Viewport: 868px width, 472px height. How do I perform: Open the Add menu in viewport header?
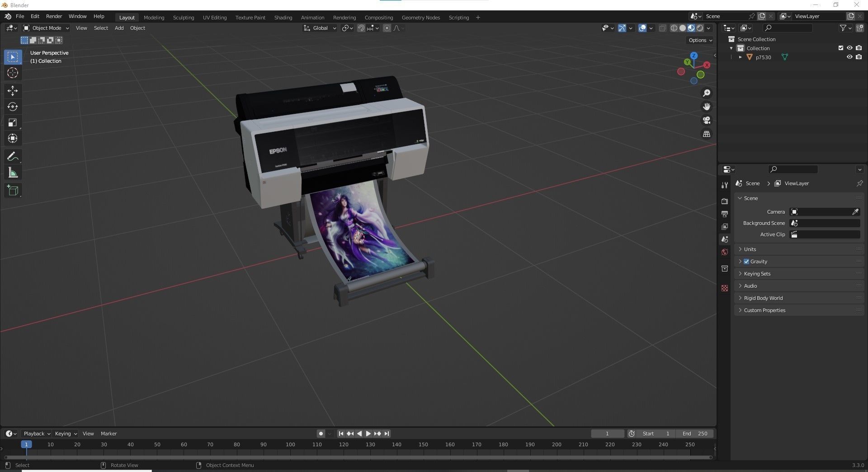[119, 28]
